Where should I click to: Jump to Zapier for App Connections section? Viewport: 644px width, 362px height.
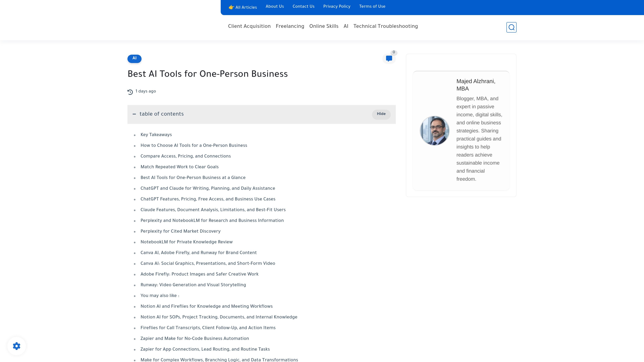pyautogui.click(x=205, y=349)
